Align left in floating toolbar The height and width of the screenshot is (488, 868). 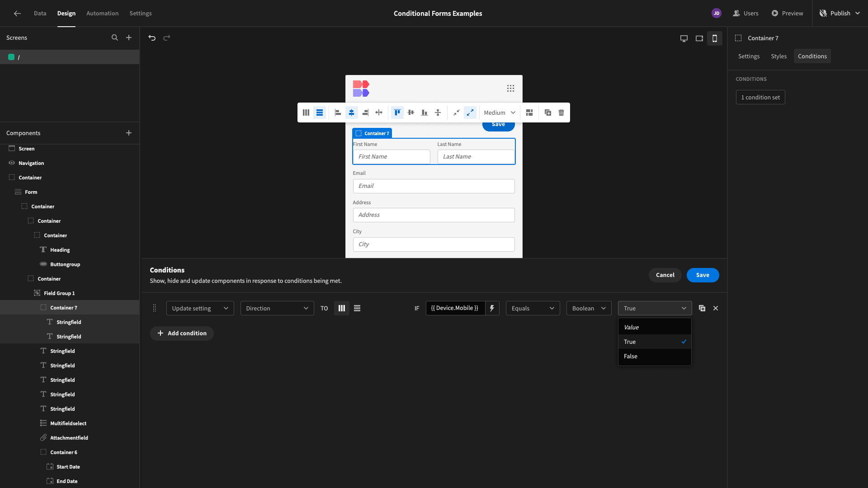338,113
